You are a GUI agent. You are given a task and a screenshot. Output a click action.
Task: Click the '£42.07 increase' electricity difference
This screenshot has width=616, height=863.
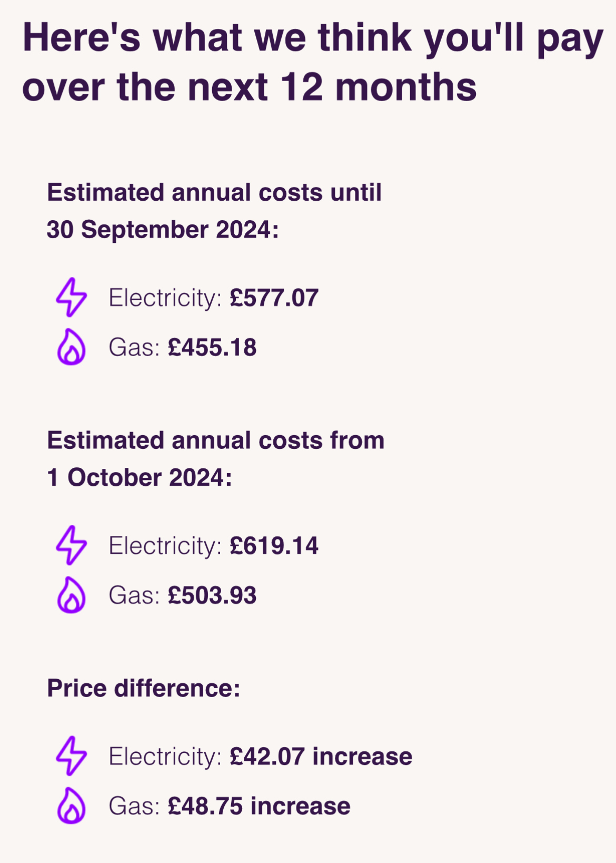click(x=321, y=756)
